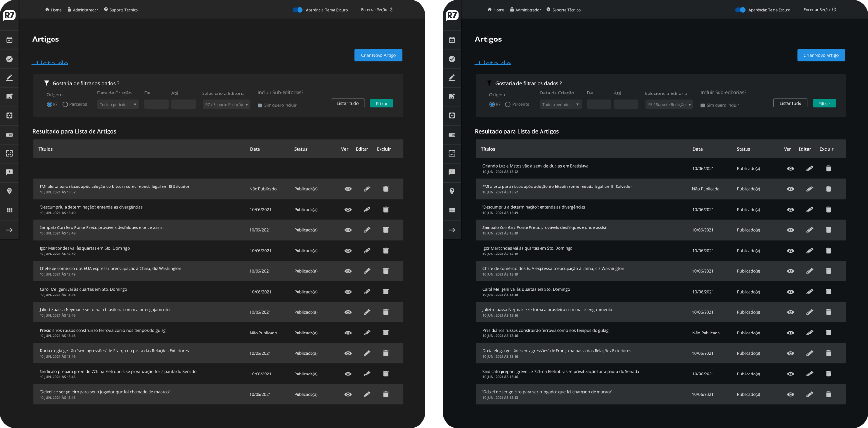Click 'Encerrar Seção' in the right mockup
Viewport: 868px width, 428px height.
(x=820, y=10)
